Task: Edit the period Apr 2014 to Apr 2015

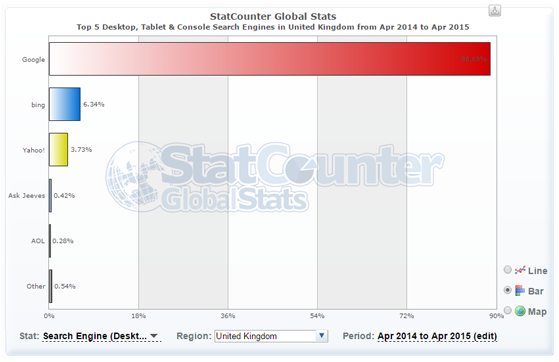Action: 437,336
